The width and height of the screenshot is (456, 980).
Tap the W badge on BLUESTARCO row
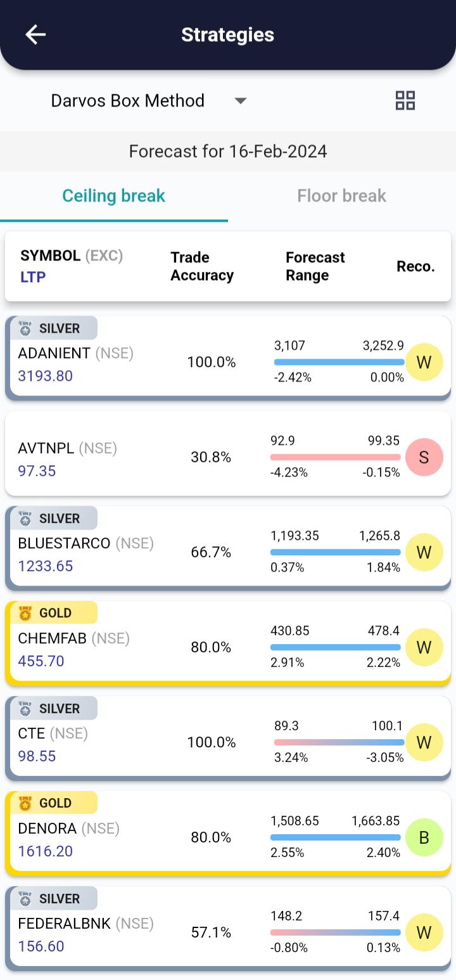click(424, 552)
